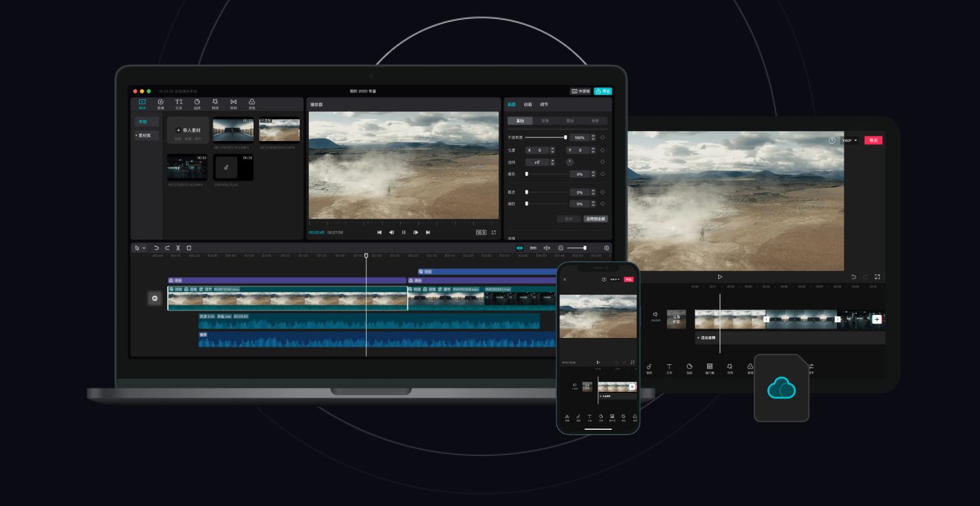
Task: Click the opacity slider handle
Action: pyautogui.click(x=565, y=137)
